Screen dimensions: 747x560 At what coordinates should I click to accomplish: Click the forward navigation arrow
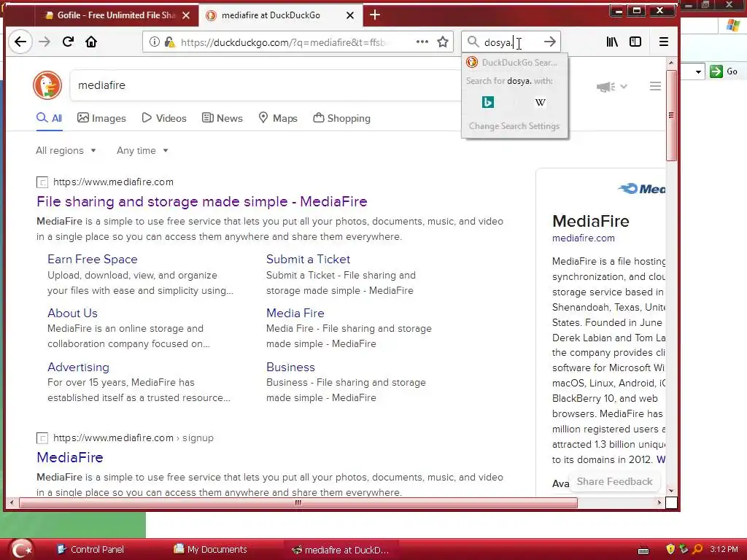pyautogui.click(x=44, y=42)
